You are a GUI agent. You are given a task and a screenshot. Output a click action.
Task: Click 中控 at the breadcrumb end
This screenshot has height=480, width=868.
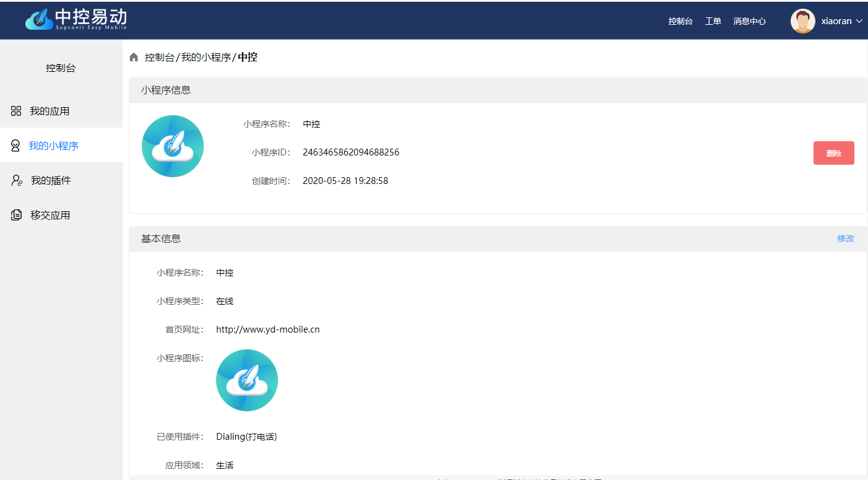click(248, 57)
